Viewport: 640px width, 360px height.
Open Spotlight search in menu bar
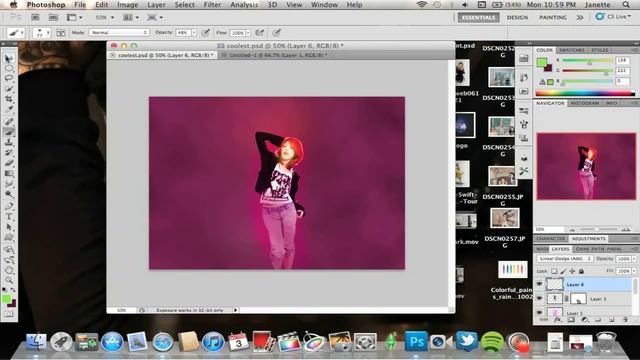click(x=626, y=5)
